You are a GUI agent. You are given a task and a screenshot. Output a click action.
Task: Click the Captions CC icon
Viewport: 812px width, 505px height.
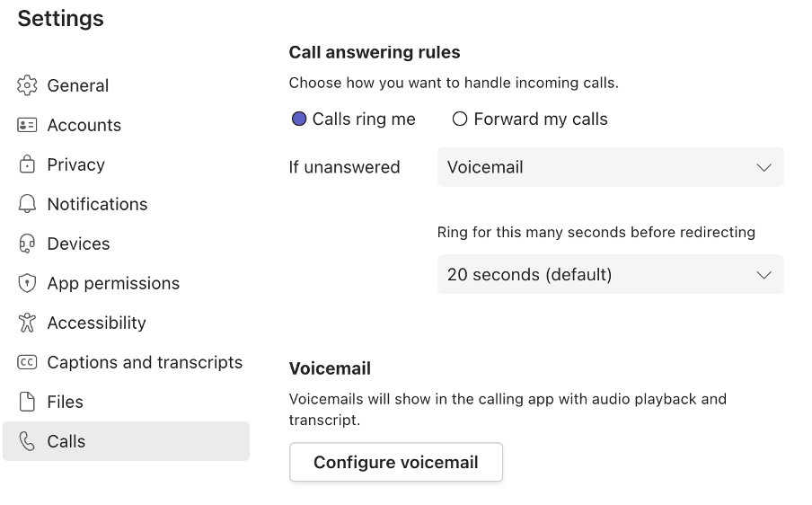[x=27, y=362]
